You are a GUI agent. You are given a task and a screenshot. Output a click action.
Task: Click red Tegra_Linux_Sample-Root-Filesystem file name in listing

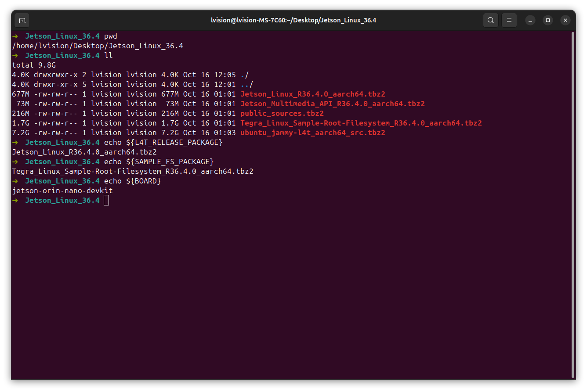click(361, 123)
